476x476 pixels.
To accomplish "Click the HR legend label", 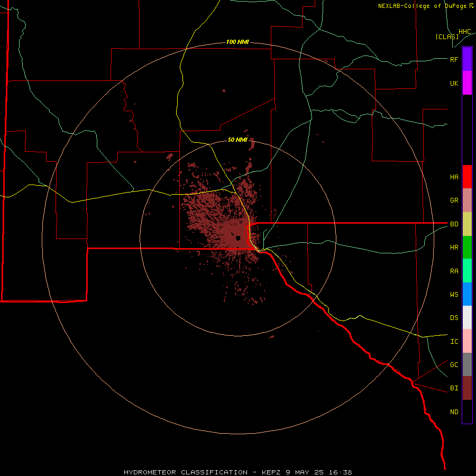I will pyautogui.click(x=454, y=248).
